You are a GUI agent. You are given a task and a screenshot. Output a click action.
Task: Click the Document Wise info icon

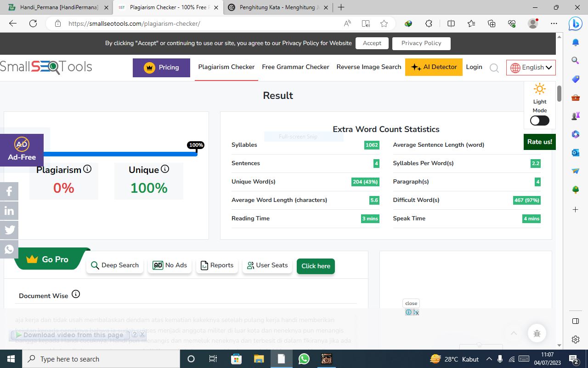[x=76, y=294]
